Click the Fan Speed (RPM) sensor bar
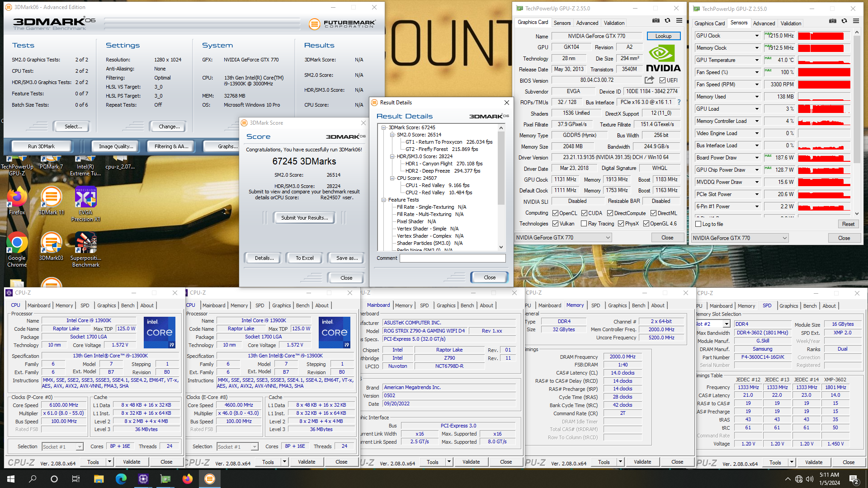The height and width of the screenshot is (488, 868). [x=824, y=84]
